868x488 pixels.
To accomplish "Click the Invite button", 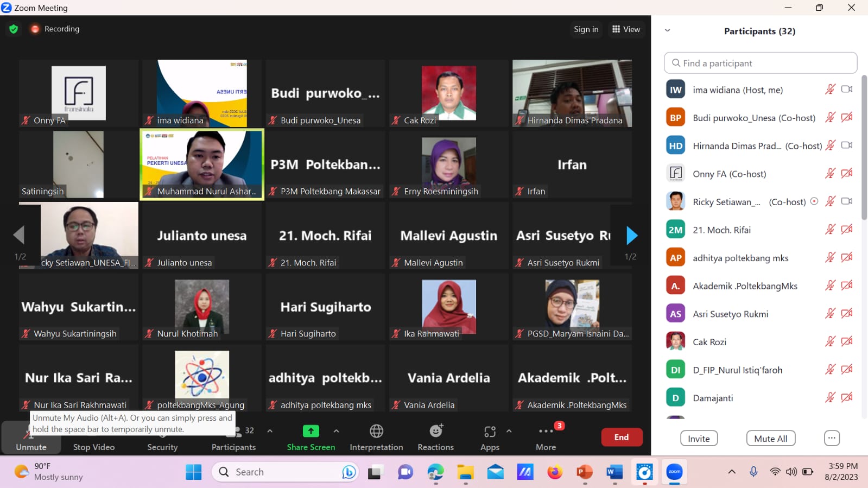I will coord(699,439).
